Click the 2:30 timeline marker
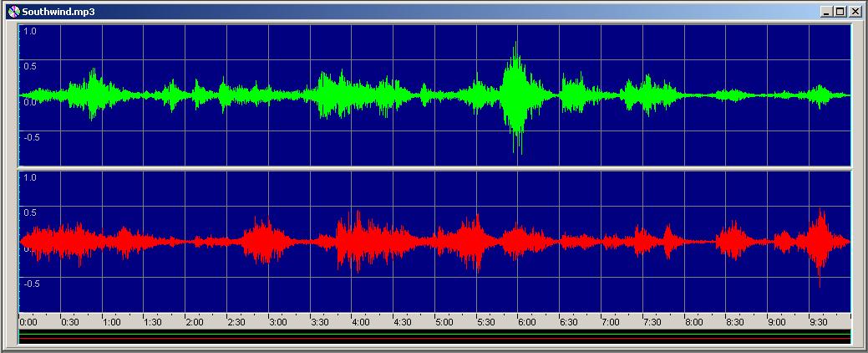The image size is (868, 353). point(236,321)
